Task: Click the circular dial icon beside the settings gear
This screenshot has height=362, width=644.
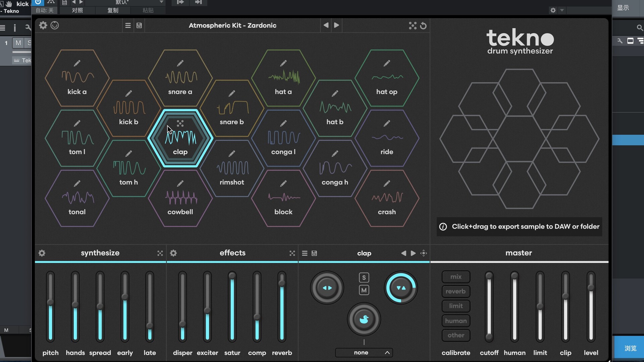Action: pos(55,25)
